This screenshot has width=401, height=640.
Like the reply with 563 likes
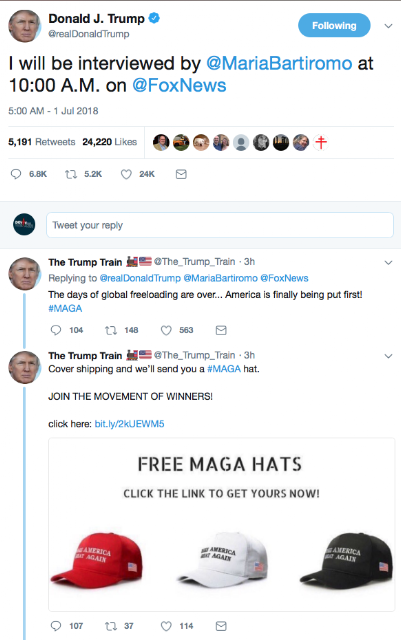pyautogui.click(x=166, y=330)
